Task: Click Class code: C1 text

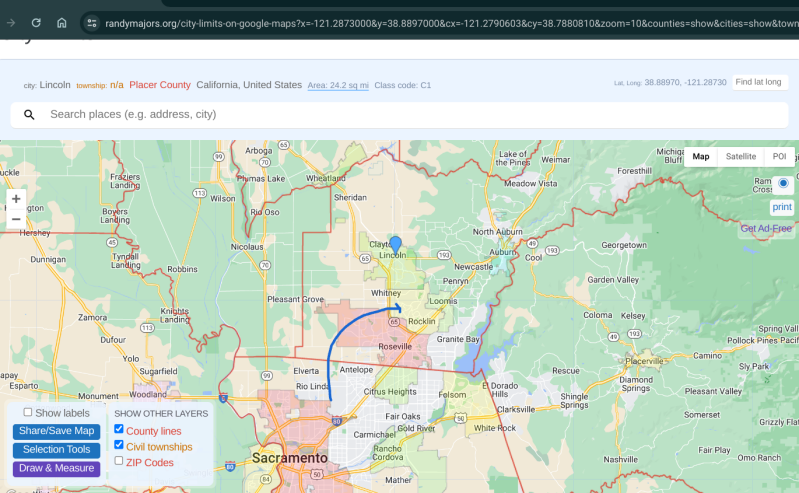Action: click(x=403, y=85)
